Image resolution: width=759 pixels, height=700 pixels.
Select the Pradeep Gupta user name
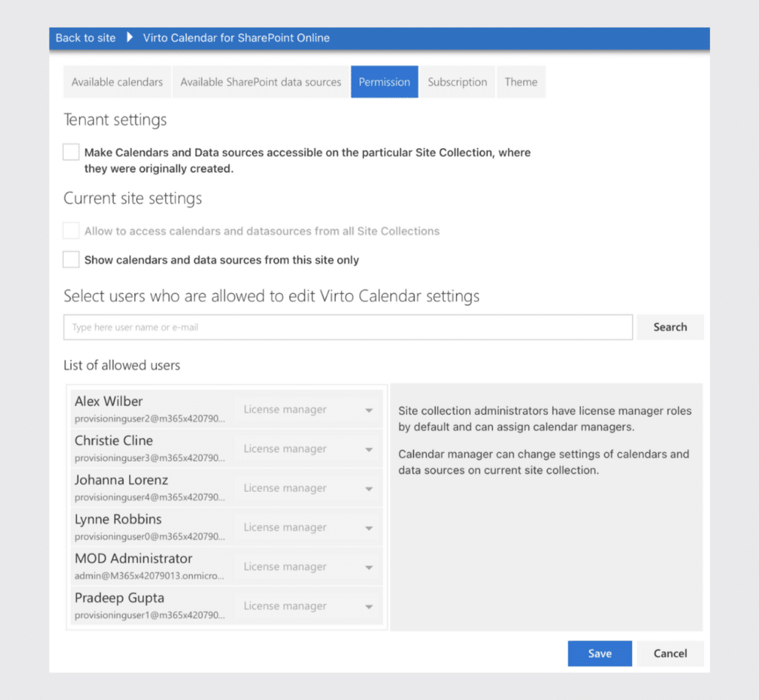point(119,598)
